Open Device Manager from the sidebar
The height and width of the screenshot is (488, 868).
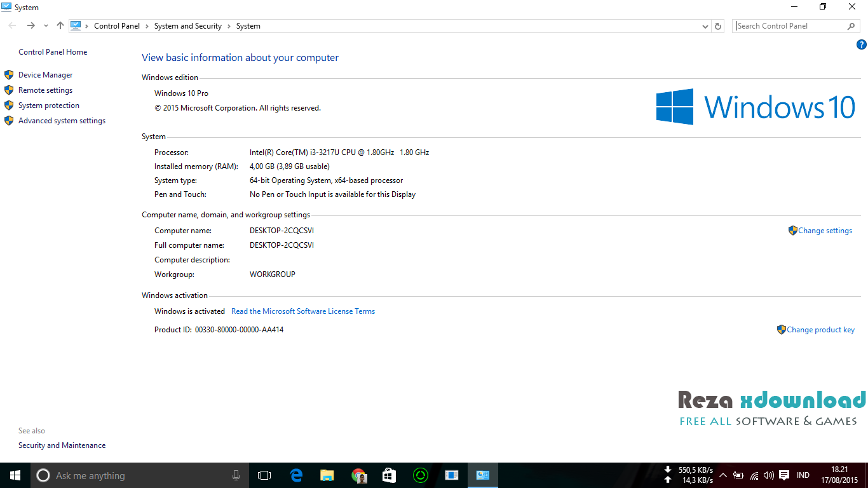(x=45, y=74)
